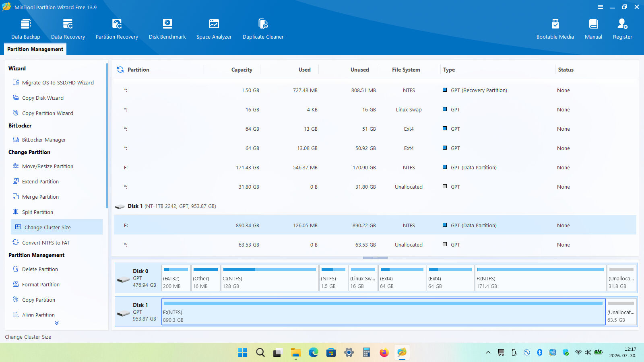
Task: Start Disk Benchmark
Action: coord(167,29)
